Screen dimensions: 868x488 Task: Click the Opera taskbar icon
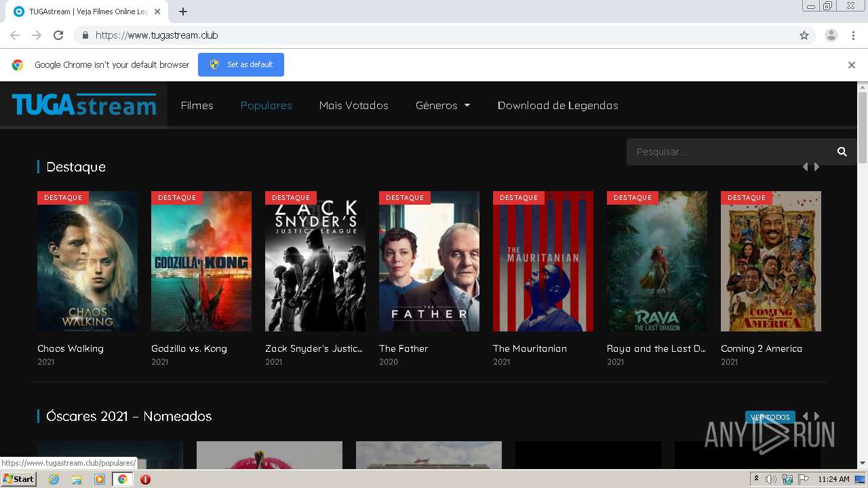145,479
